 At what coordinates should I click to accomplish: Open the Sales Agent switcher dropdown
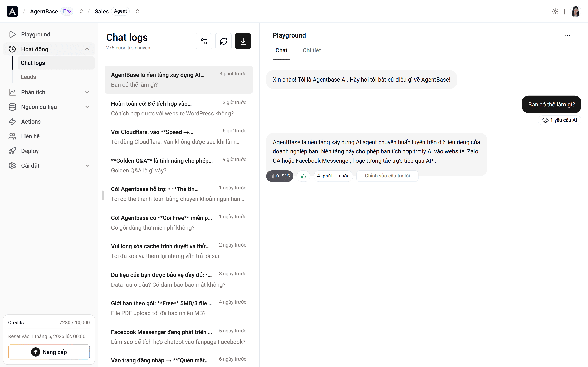[137, 11]
